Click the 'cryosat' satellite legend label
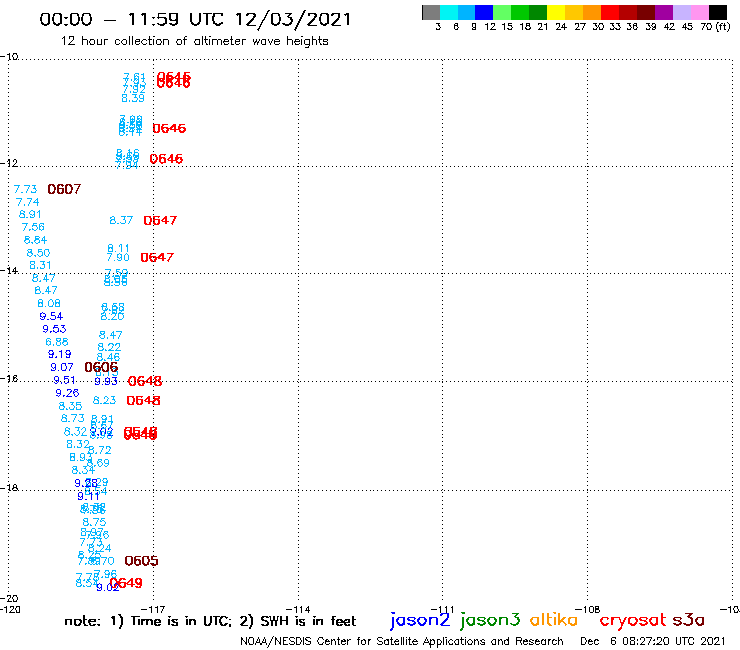 point(632,621)
